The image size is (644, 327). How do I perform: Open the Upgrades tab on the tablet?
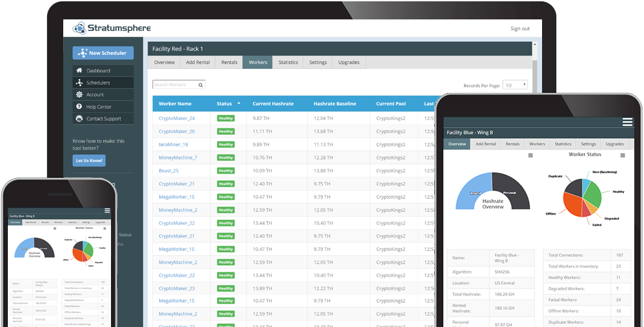614,144
